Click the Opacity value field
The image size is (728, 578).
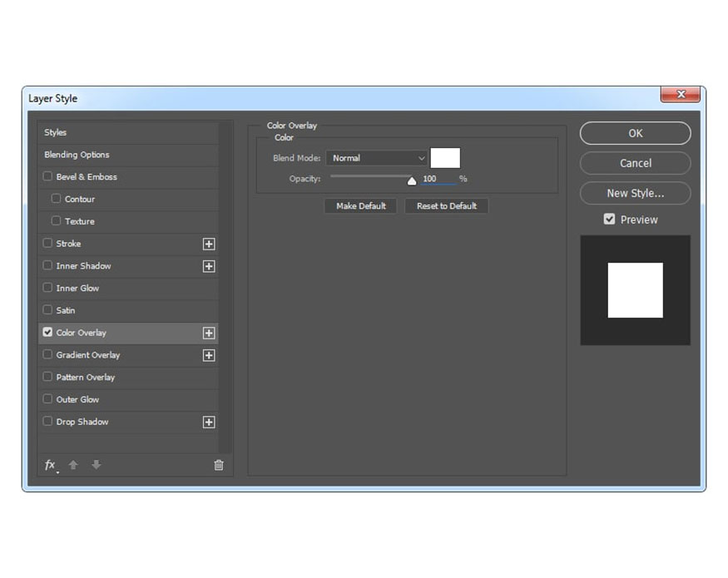click(438, 179)
